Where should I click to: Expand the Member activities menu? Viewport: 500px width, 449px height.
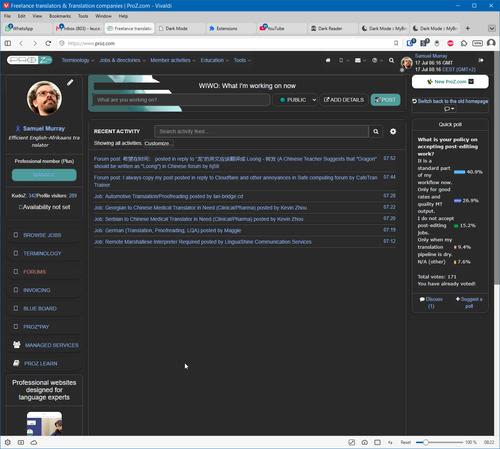(x=172, y=60)
